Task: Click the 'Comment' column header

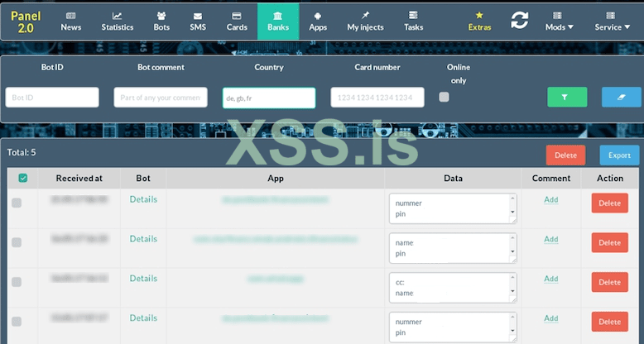Action: [x=551, y=178]
